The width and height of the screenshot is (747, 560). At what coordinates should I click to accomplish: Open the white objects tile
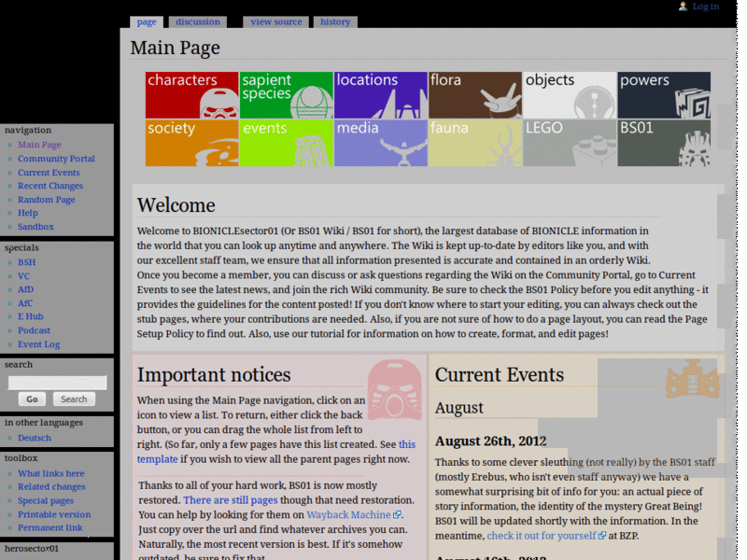click(570, 95)
